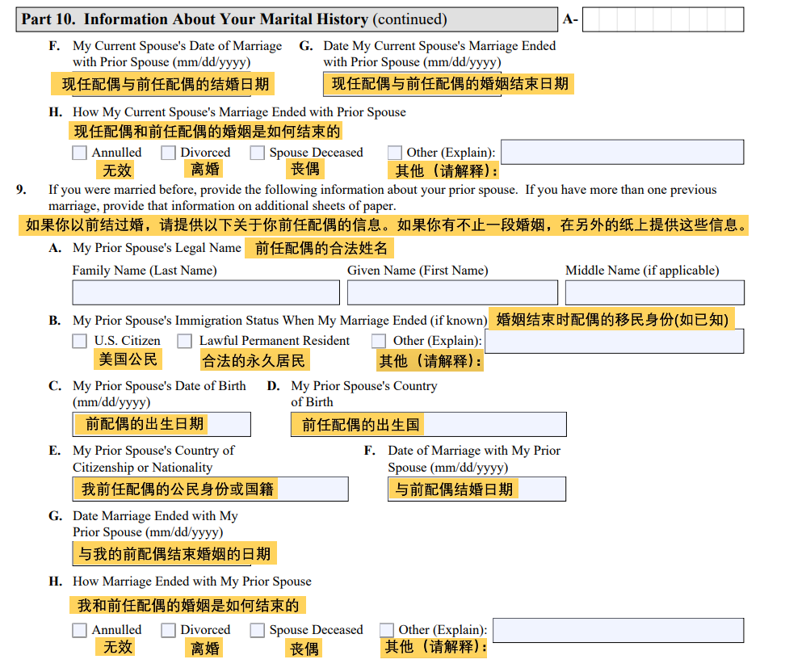Click My Prior Spouse's Date of Birth field
The height and width of the screenshot is (672, 785).
pyautogui.click(x=162, y=424)
